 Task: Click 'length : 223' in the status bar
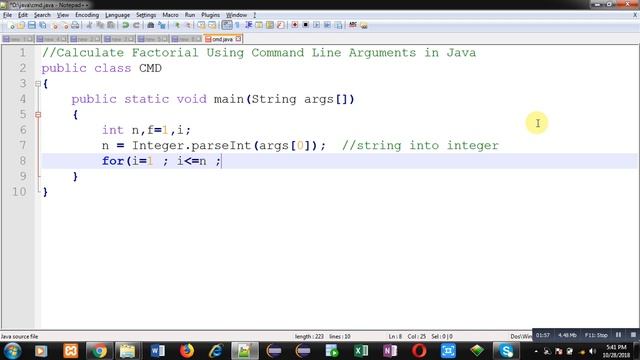pyautogui.click(x=309, y=337)
